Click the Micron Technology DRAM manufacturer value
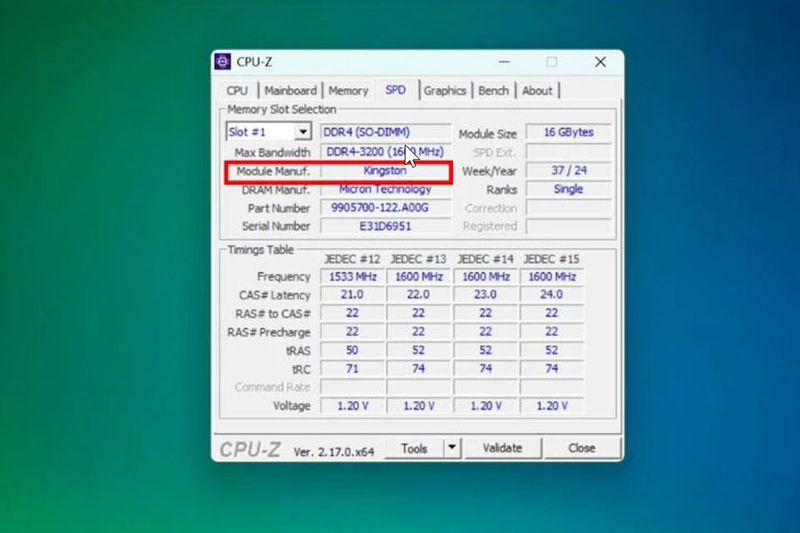 tap(386, 189)
